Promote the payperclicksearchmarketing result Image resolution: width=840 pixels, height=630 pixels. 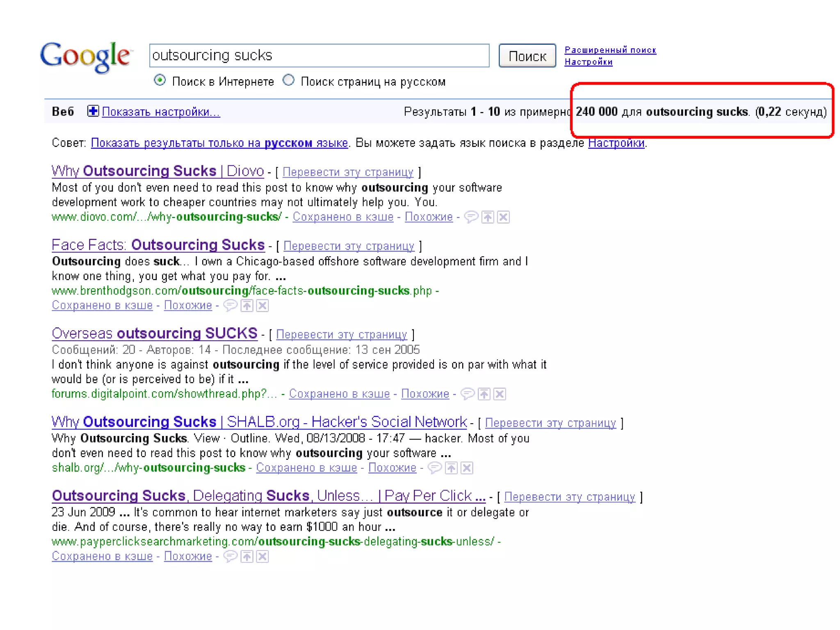[x=247, y=556]
